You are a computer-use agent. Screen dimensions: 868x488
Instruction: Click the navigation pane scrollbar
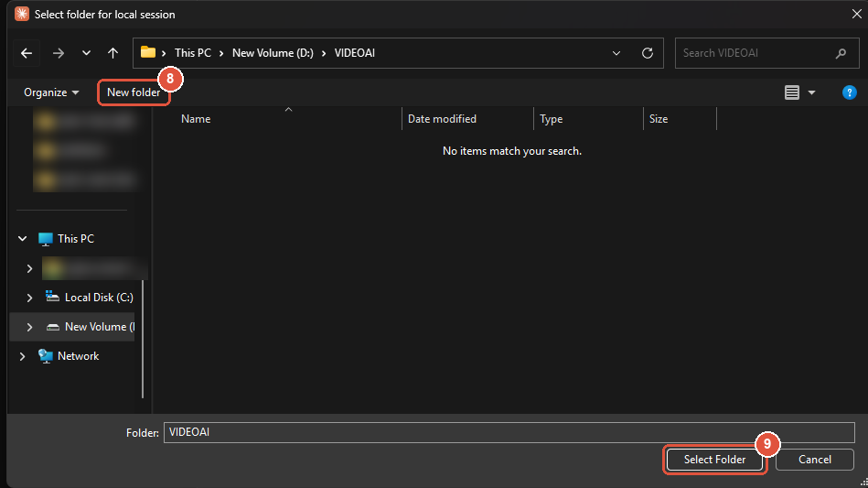(143, 339)
